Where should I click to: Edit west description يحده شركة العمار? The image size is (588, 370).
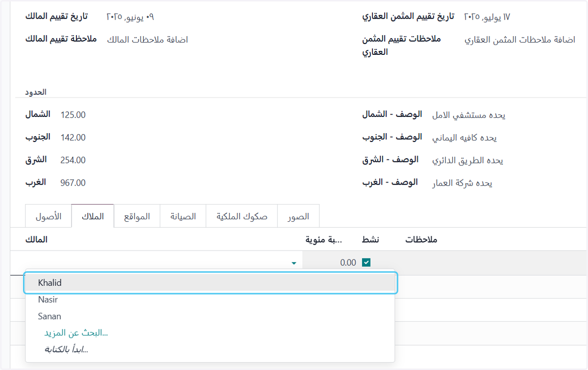click(x=462, y=184)
